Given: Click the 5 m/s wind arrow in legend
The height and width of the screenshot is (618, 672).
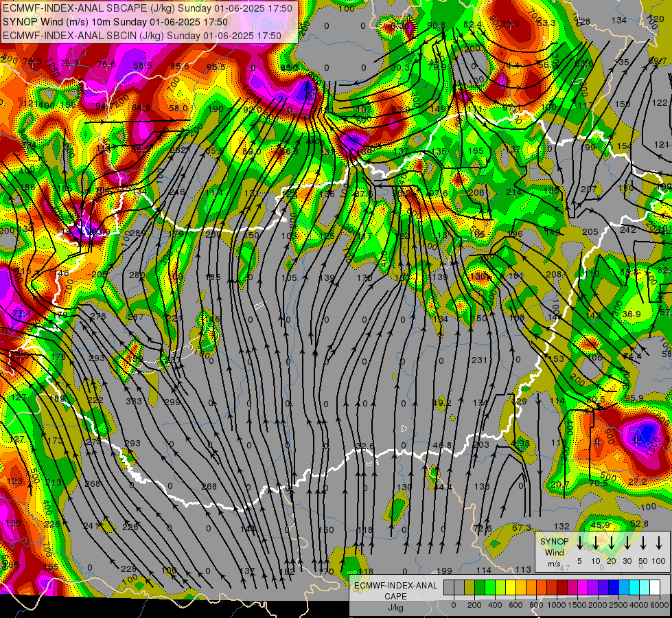Looking at the screenshot, I should point(580,542).
